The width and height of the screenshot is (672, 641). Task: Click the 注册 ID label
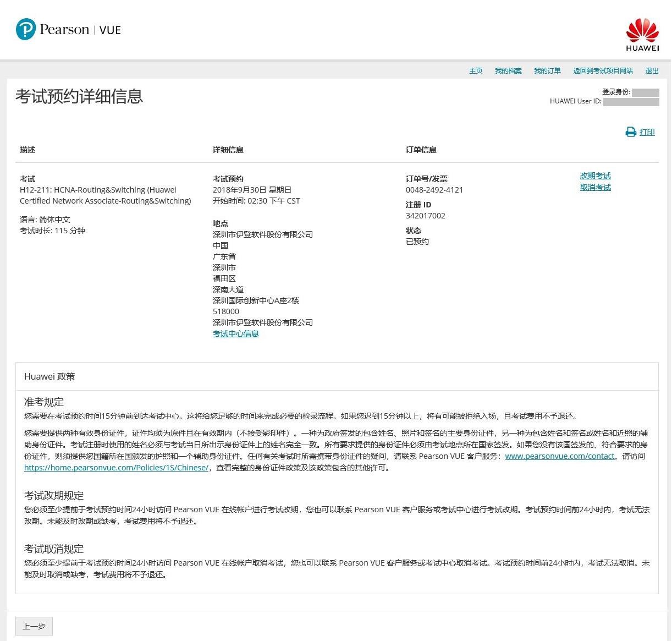(x=418, y=205)
